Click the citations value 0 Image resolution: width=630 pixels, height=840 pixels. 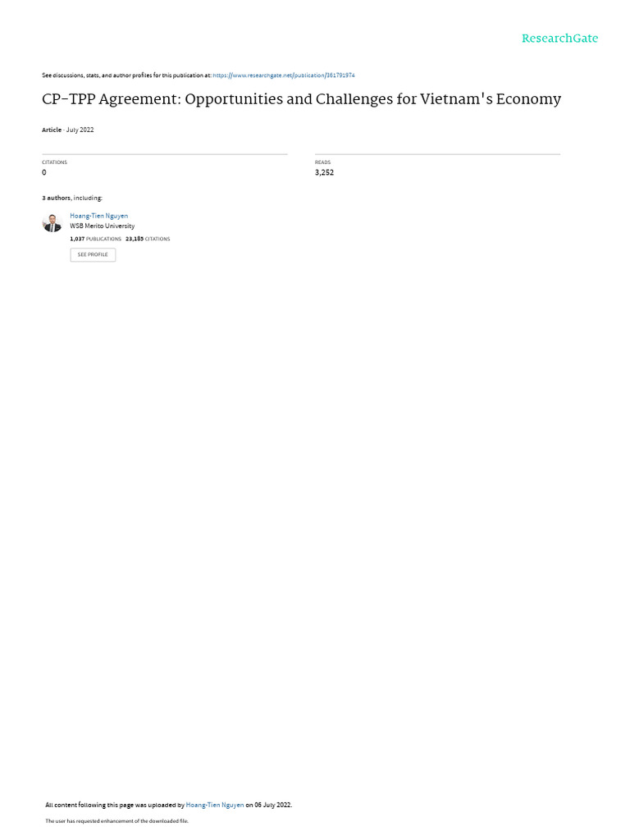pos(44,172)
